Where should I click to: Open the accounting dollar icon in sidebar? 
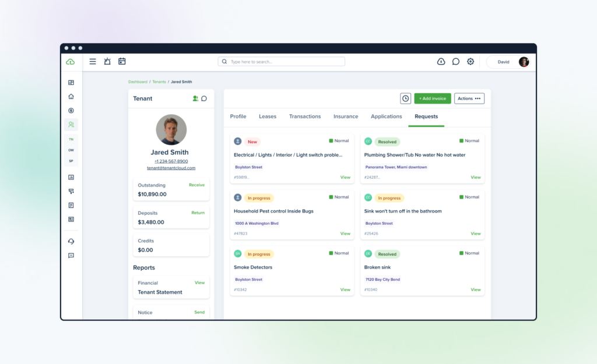click(x=71, y=111)
